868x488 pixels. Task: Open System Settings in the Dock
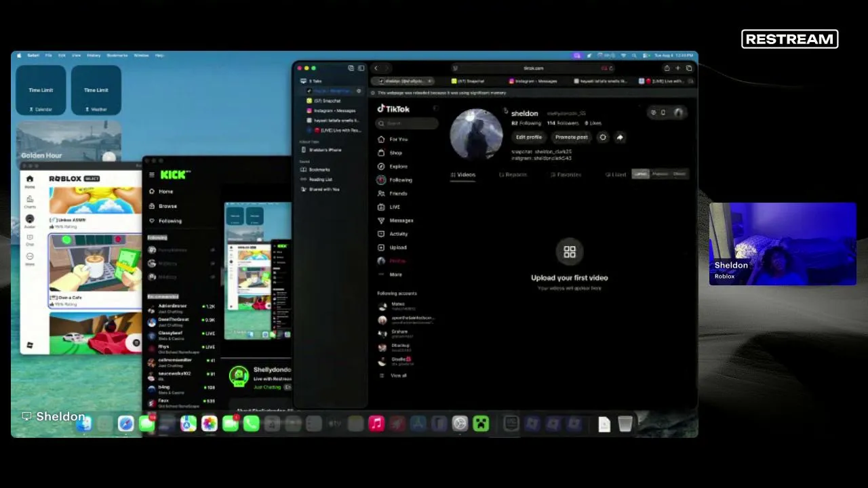(460, 424)
